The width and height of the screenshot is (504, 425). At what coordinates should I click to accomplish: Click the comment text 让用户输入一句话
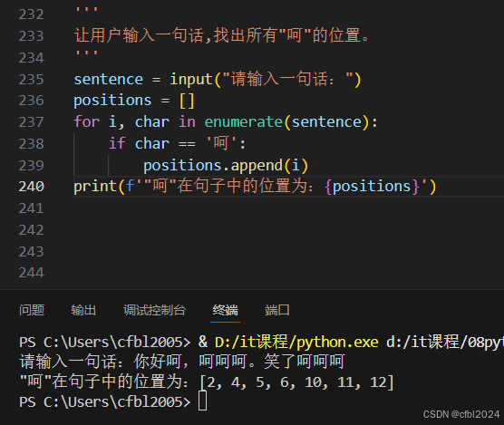click(139, 35)
